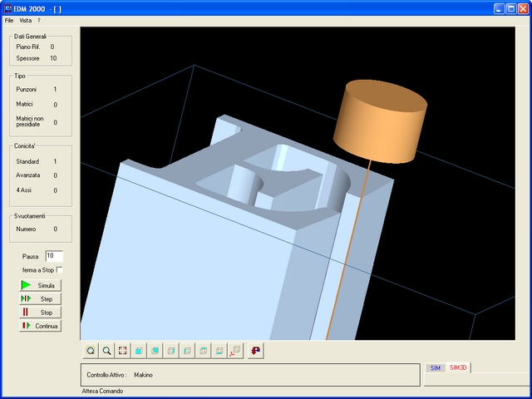Click the Pausa input field
This screenshot has height=399, width=532.
point(54,256)
